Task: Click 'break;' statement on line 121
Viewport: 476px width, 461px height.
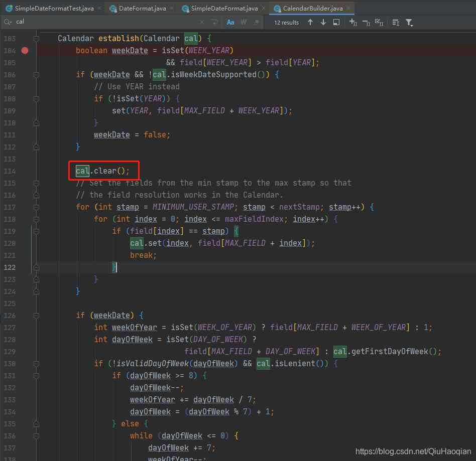Action: pos(143,255)
